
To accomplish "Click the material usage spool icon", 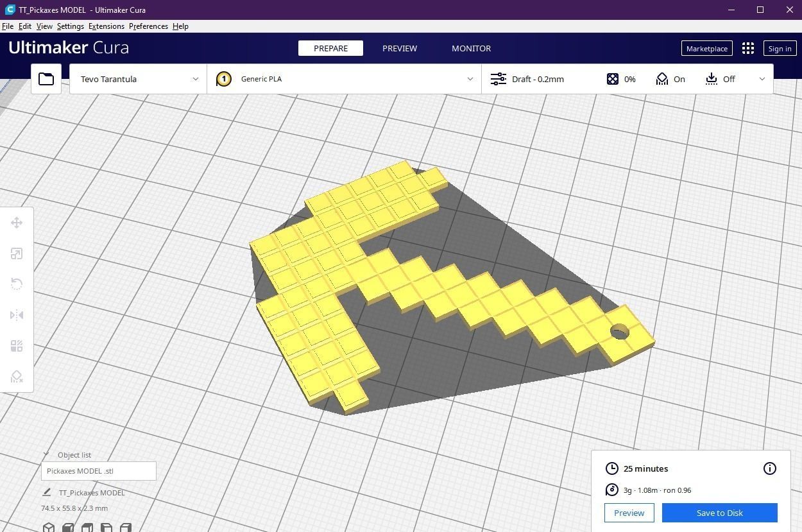I will click(x=612, y=490).
